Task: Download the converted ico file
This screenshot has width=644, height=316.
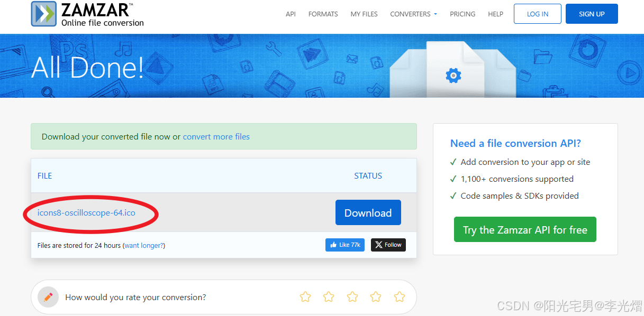Action: 368,212
